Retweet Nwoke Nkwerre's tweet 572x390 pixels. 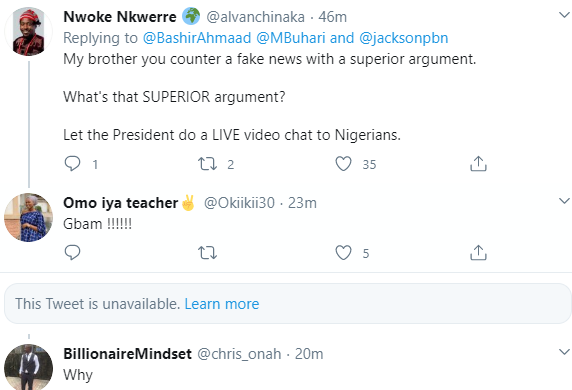coord(207,164)
